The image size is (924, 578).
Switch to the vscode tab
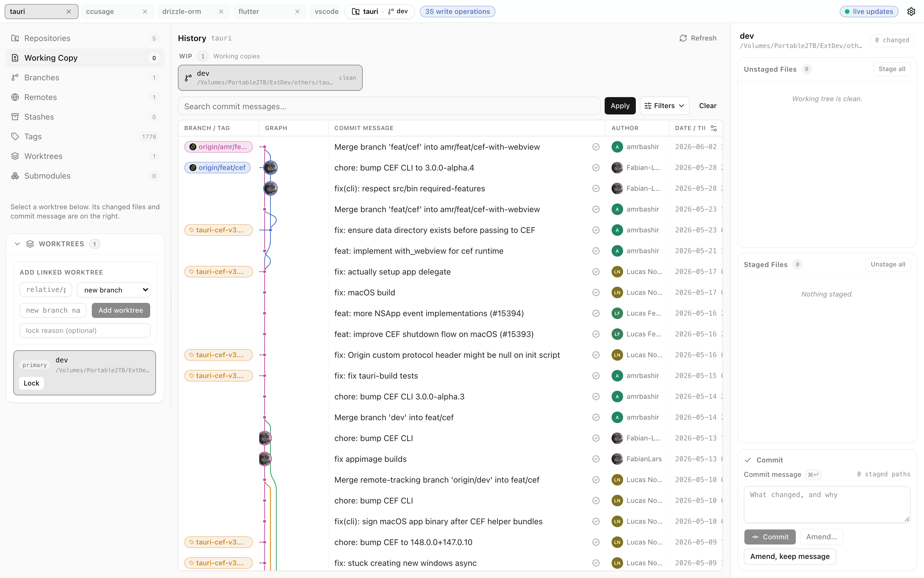coord(325,12)
